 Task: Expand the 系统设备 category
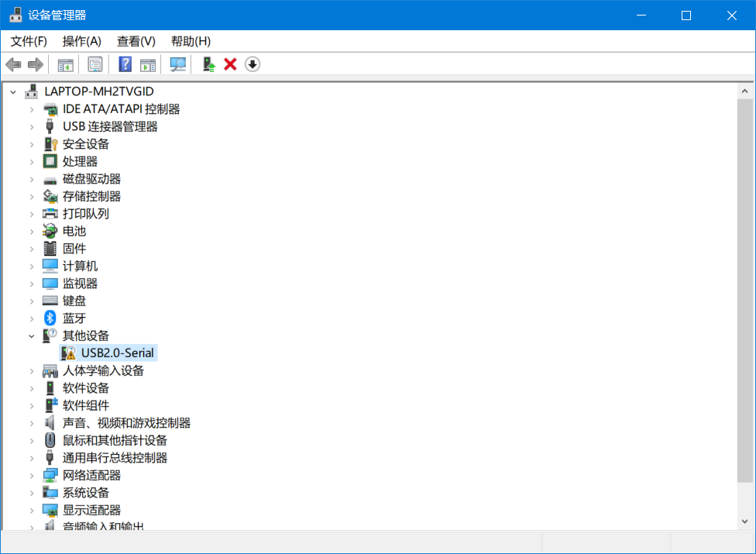(32, 493)
